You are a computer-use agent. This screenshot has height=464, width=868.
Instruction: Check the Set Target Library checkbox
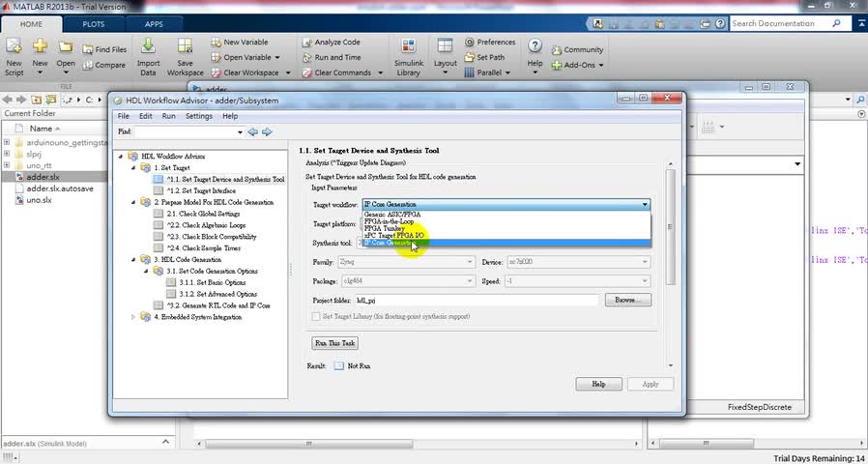316,317
